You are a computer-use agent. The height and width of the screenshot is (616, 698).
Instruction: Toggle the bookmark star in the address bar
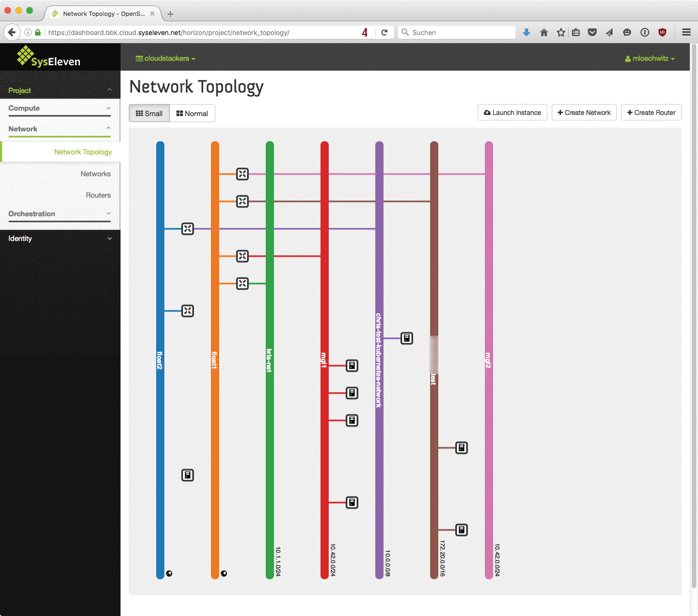click(x=560, y=32)
